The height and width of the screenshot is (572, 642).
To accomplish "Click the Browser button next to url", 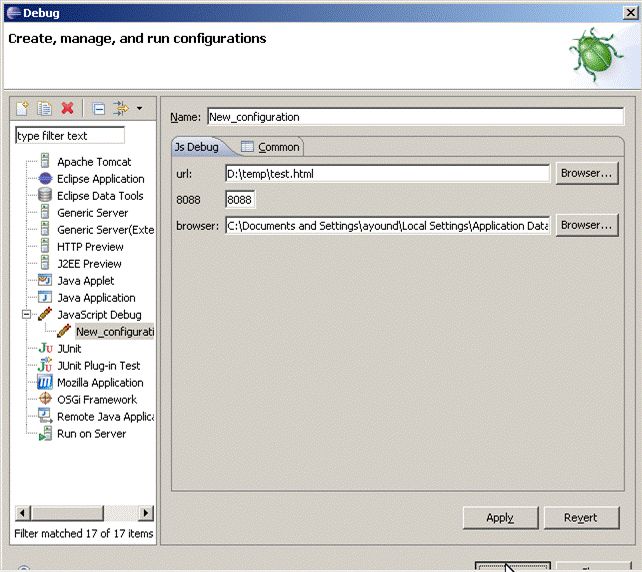I will coord(587,173).
